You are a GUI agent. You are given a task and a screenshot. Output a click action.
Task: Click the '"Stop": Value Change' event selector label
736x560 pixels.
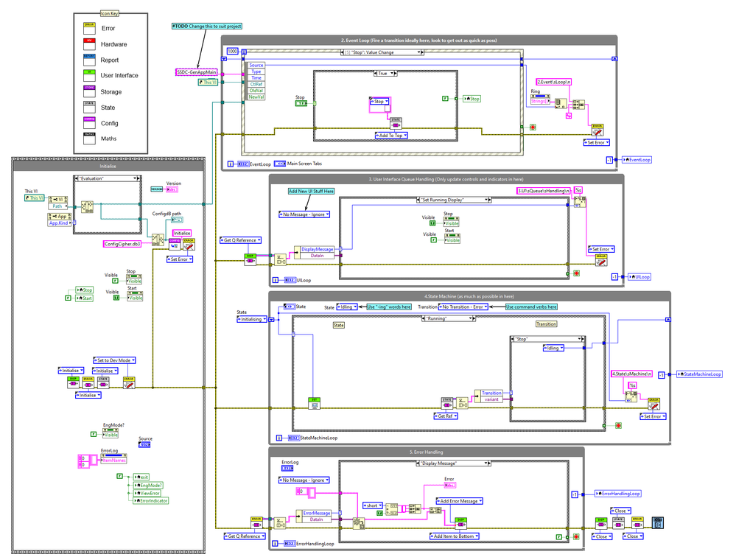click(x=383, y=52)
